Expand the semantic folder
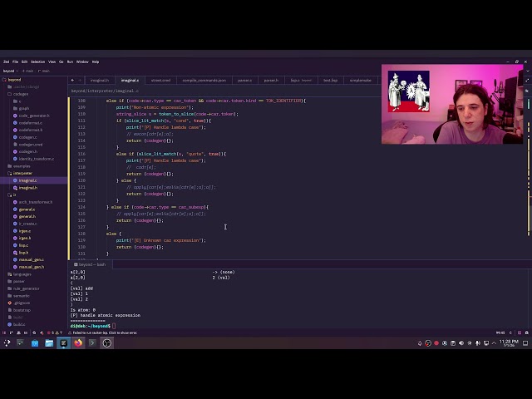 [x=18, y=296]
